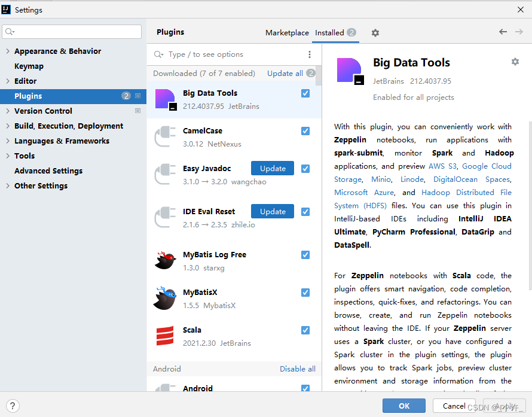Click the JetBrains vendor name in details
532x417 pixels.
click(388, 81)
